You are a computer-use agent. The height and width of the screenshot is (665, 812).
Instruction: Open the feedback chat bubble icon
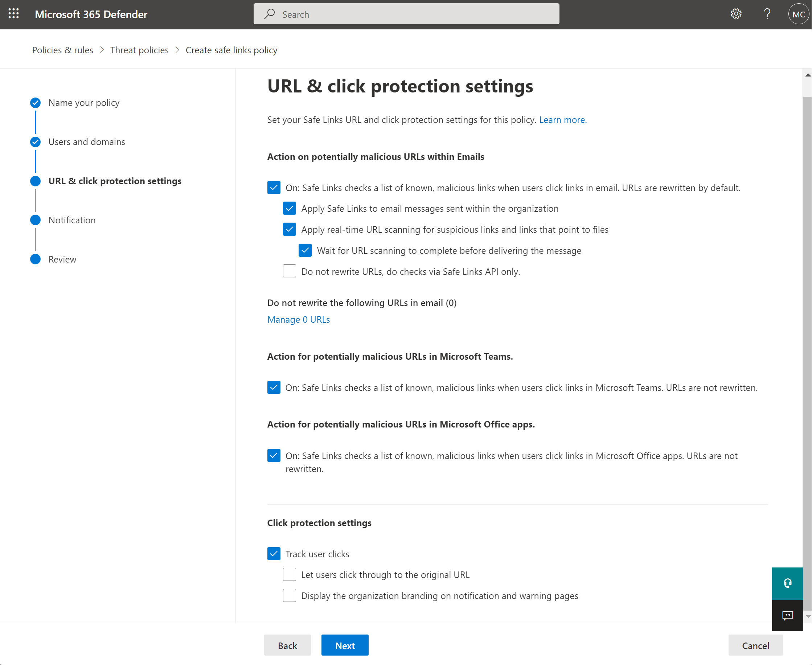point(788,616)
